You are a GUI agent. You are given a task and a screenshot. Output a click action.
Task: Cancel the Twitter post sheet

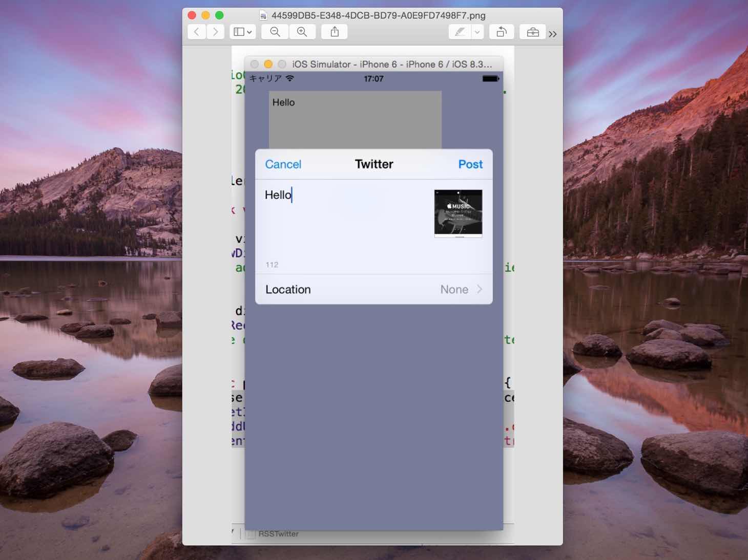(283, 164)
